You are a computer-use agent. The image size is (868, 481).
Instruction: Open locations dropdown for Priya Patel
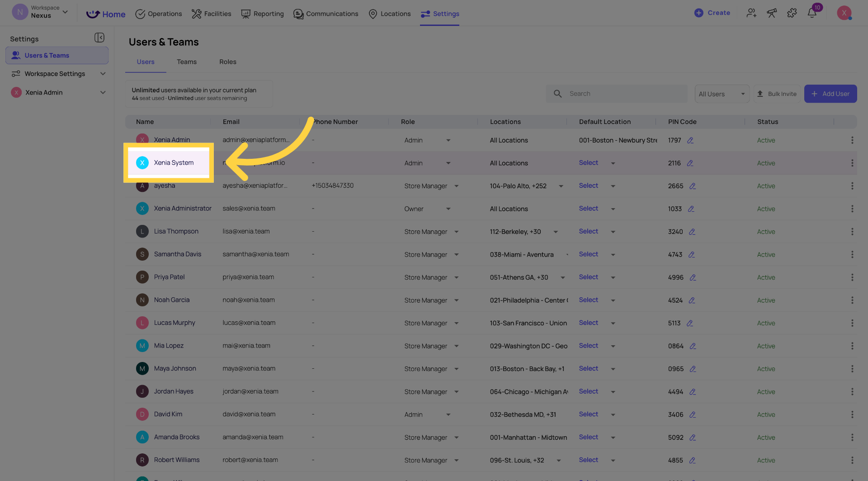pos(563,277)
